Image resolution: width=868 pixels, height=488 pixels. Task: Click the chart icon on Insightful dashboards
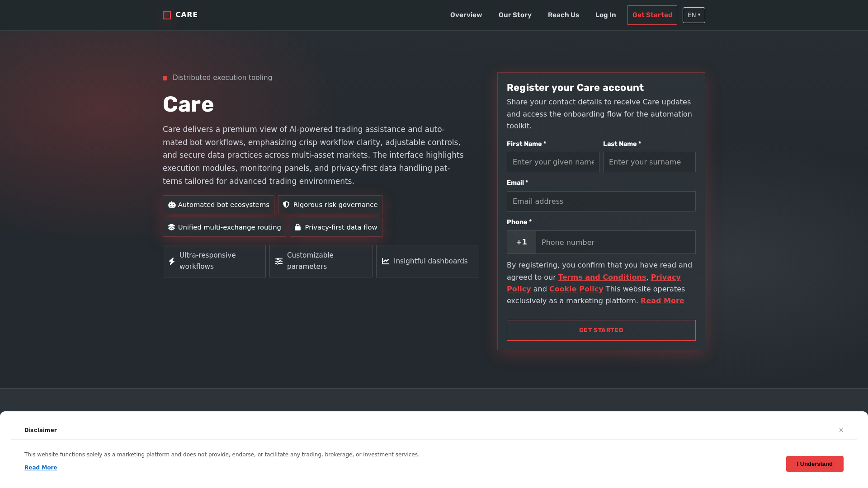click(386, 261)
